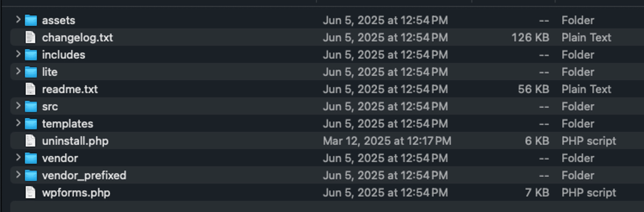Image resolution: width=644 pixels, height=212 pixels.
Task: Select the lite folder name
Action: coord(50,72)
